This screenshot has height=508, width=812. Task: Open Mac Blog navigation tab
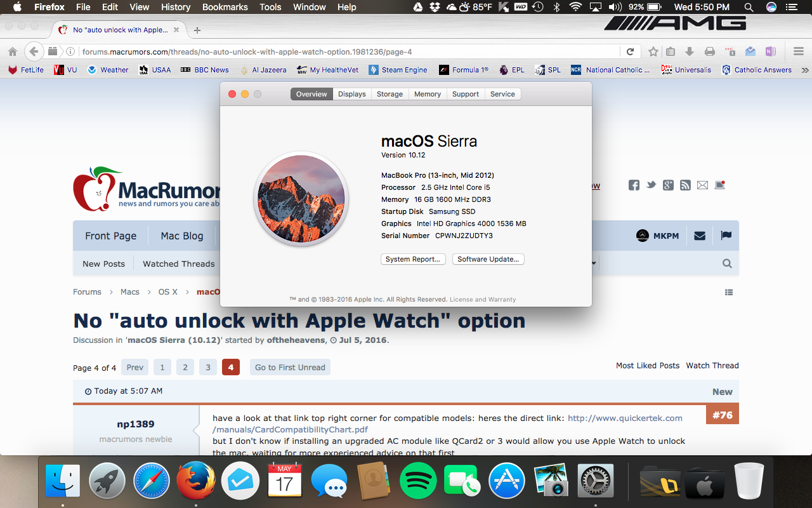182,236
